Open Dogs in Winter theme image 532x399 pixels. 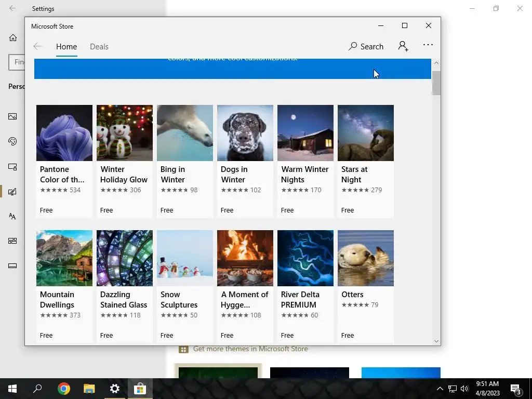[245, 132]
